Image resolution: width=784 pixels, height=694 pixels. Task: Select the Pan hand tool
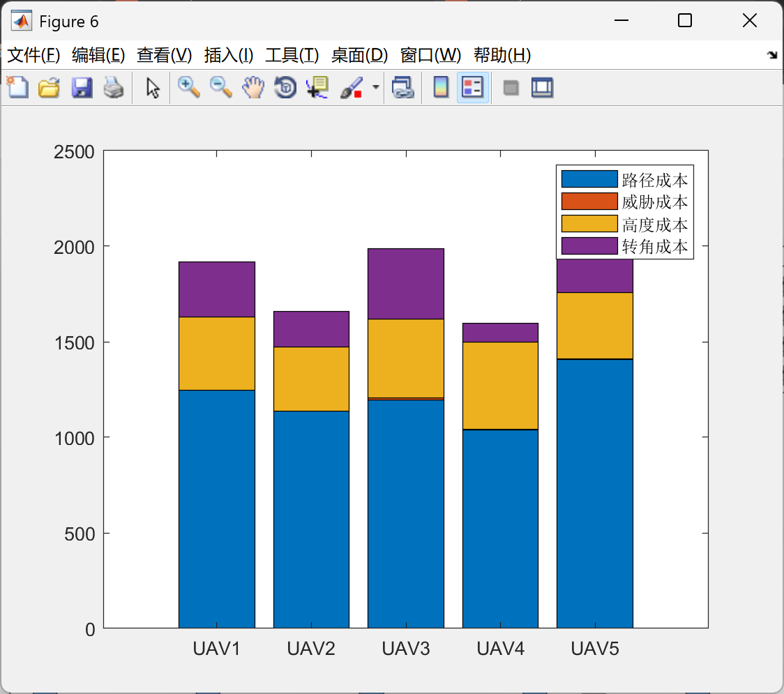tap(253, 87)
